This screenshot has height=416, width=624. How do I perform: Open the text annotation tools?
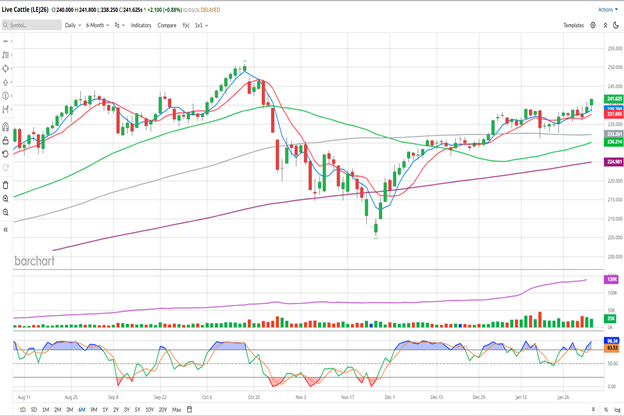click(6, 55)
